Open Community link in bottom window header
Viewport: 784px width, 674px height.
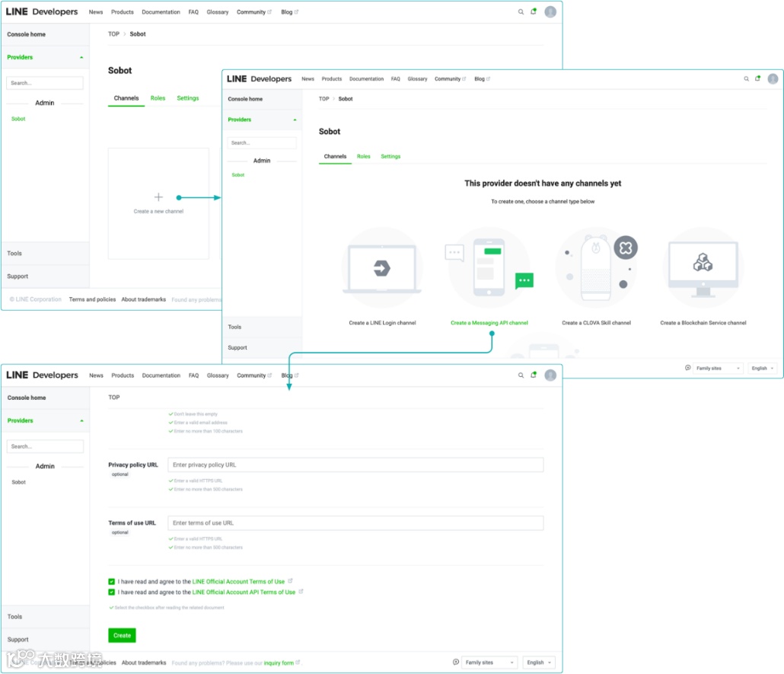(x=251, y=375)
